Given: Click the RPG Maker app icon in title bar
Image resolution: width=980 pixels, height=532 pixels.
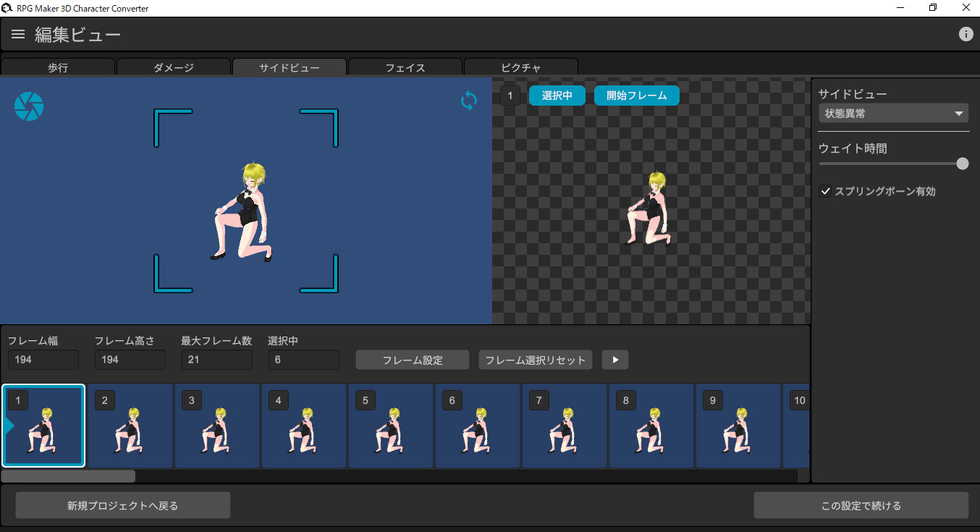Looking at the screenshot, I should 7,7.
